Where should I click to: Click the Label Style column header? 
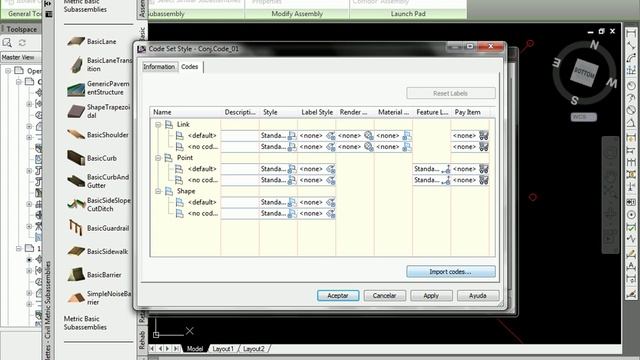pos(317,112)
